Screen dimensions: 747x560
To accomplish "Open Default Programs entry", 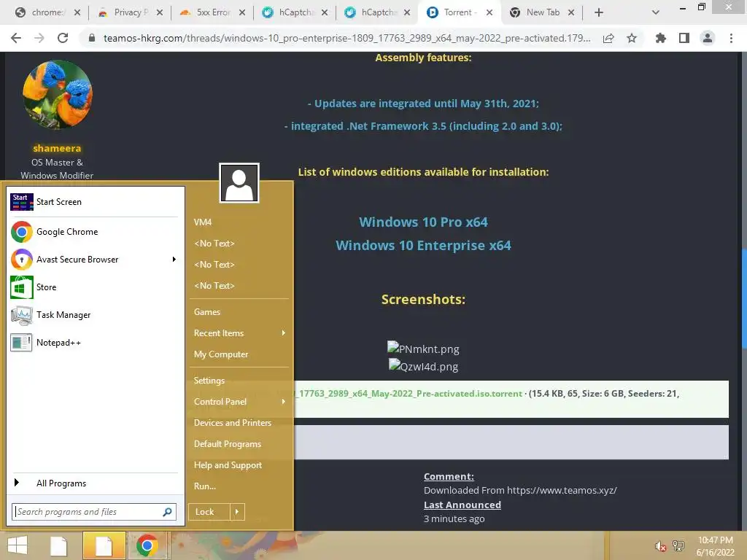I will click(x=228, y=444).
